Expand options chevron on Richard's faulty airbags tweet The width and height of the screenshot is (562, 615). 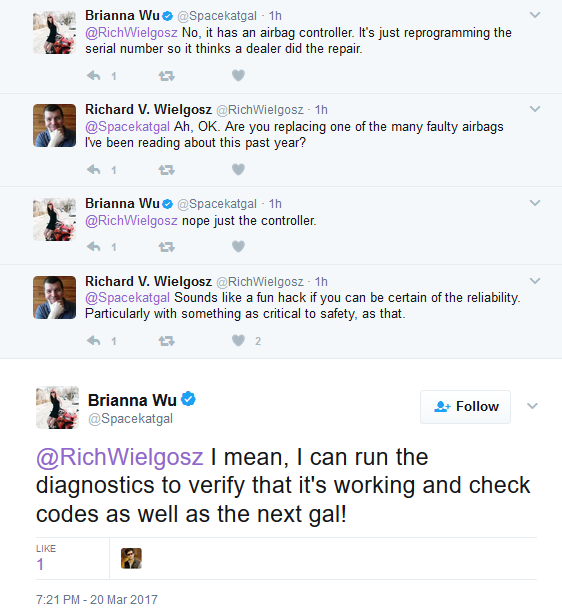(535, 109)
